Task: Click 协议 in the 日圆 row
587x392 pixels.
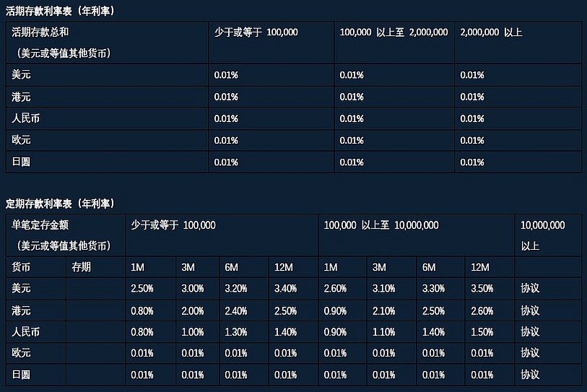Action: coord(530,375)
